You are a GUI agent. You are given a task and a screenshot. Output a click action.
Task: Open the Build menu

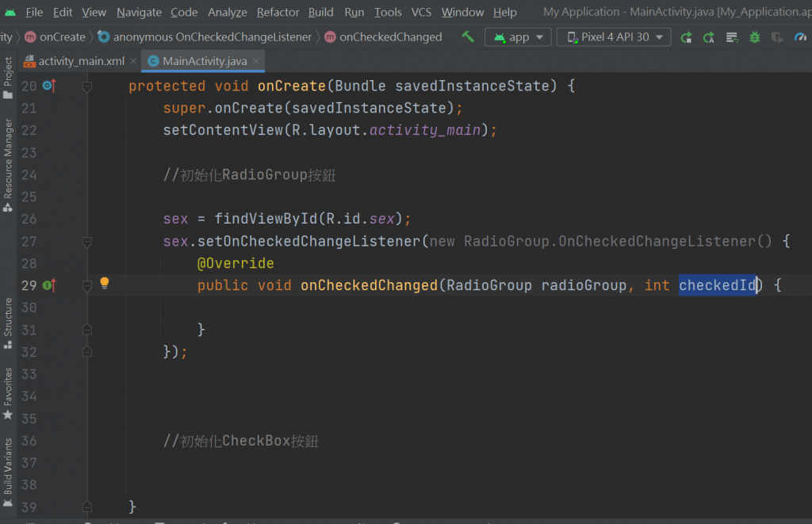[320, 12]
